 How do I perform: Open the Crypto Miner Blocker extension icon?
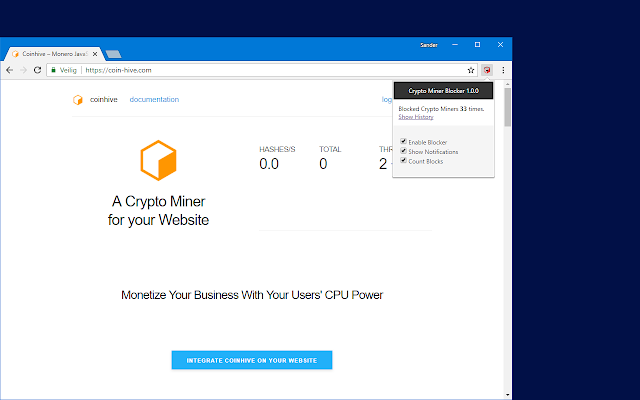pyautogui.click(x=487, y=70)
